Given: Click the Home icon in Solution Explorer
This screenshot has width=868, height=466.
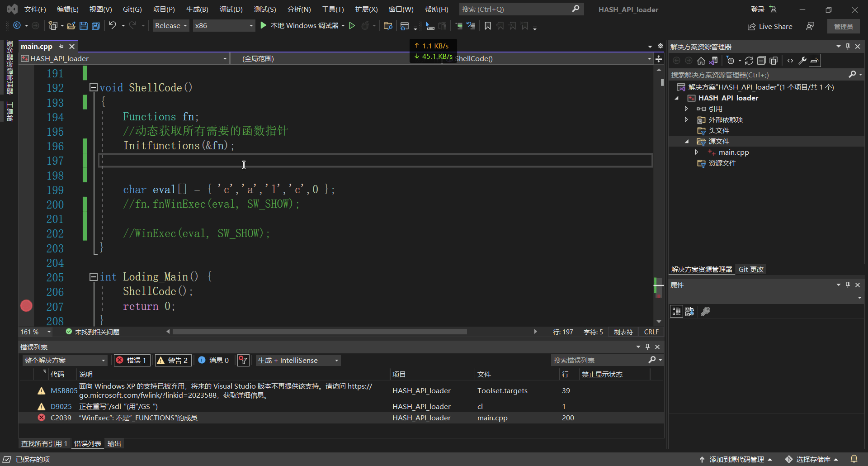Looking at the screenshot, I should 701,61.
